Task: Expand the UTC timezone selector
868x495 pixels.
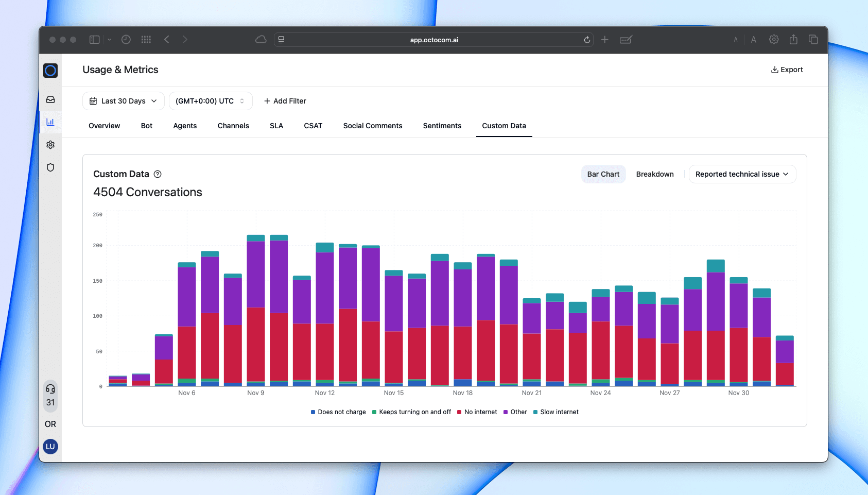Action: pyautogui.click(x=211, y=101)
